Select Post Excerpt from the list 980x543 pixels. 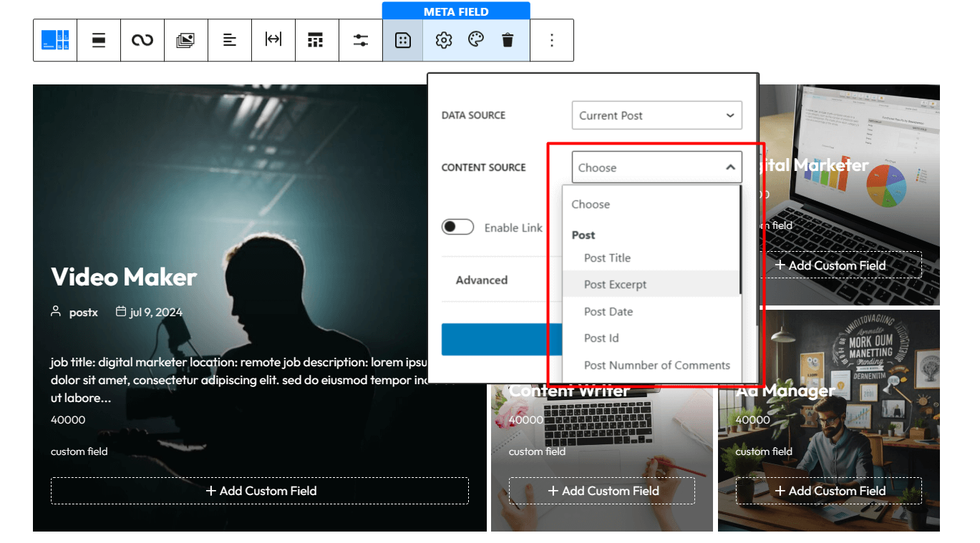point(615,284)
